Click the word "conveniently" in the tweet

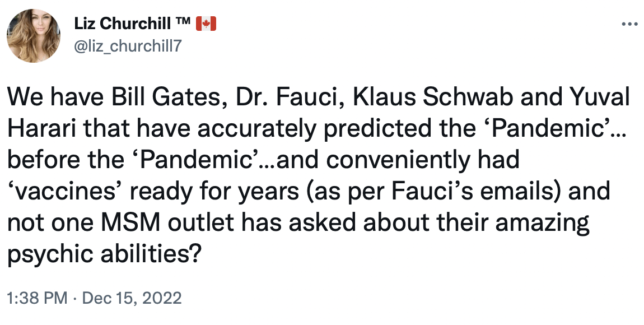pyautogui.click(x=398, y=161)
